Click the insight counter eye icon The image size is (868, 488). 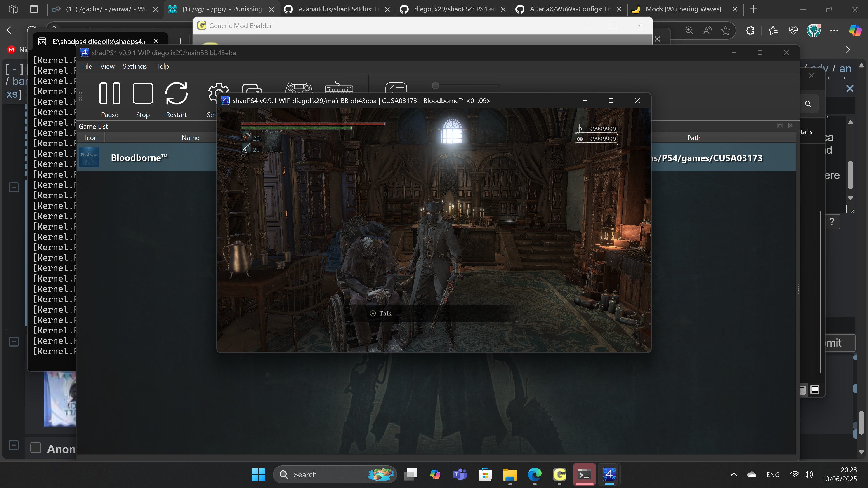pyautogui.click(x=580, y=139)
